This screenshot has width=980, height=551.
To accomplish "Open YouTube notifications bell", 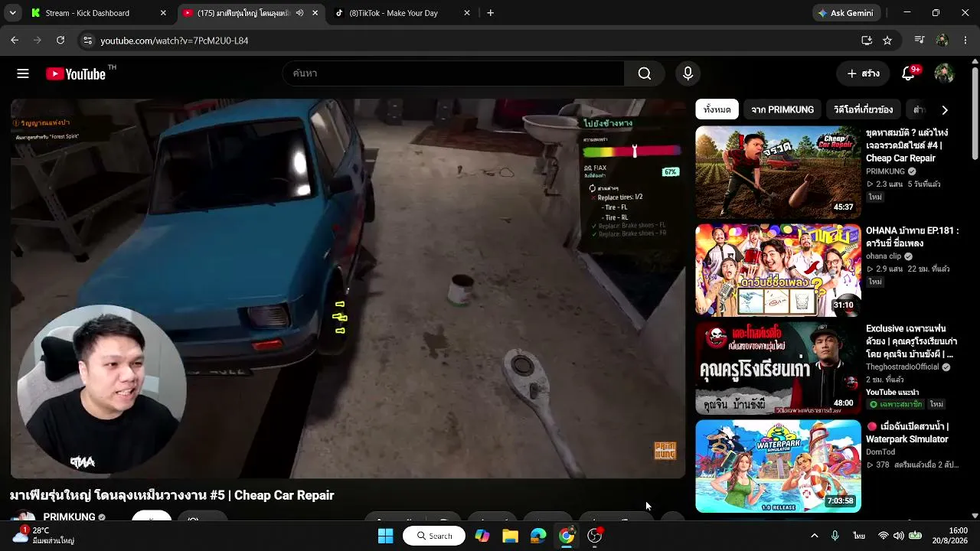I will [x=909, y=73].
